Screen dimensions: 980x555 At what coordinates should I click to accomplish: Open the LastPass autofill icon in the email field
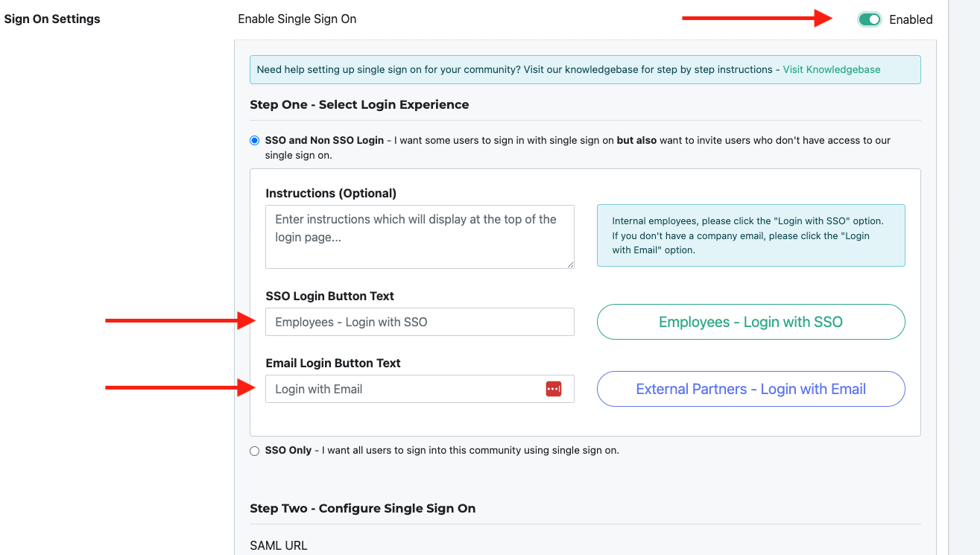[x=553, y=388]
